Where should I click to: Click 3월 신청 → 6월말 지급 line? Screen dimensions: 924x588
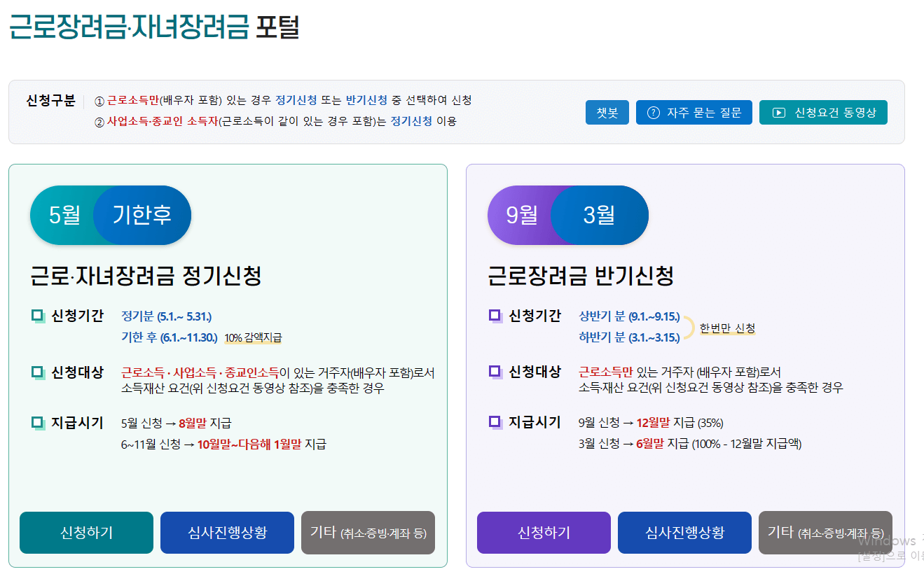pyautogui.click(x=690, y=444)
